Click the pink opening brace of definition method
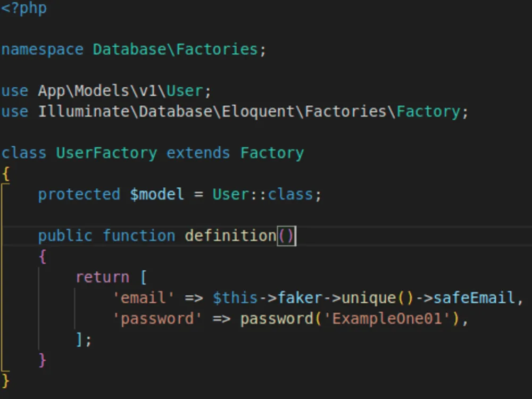 43,257
